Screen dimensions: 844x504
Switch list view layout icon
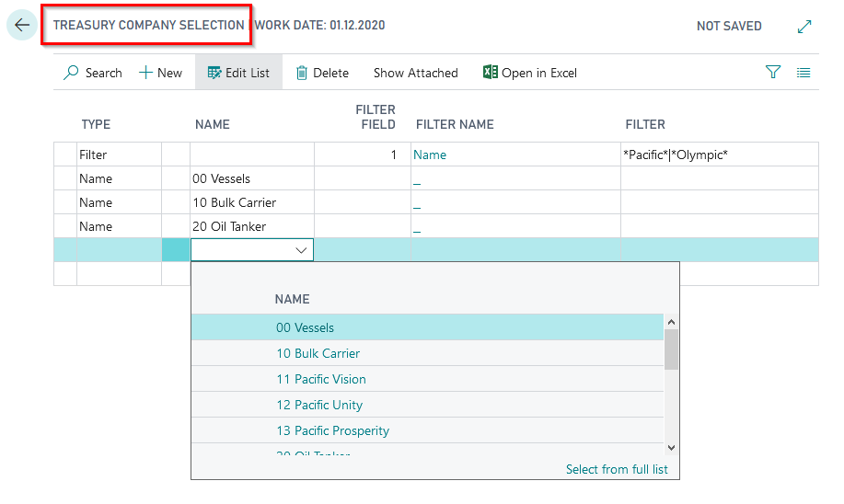click(804, 73)
